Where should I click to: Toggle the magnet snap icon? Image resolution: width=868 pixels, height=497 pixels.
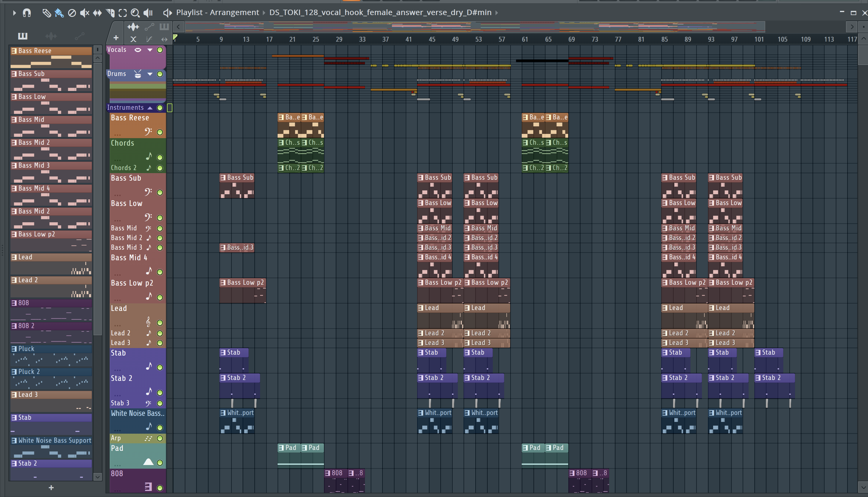tap(27, 13)
